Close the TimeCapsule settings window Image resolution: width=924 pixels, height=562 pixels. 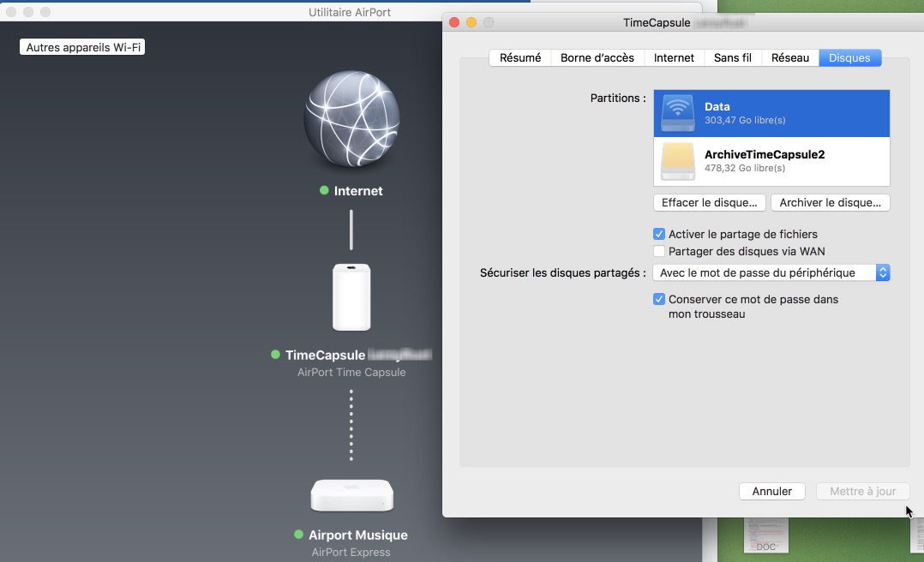pyautogui.click(x=453, y=22)
